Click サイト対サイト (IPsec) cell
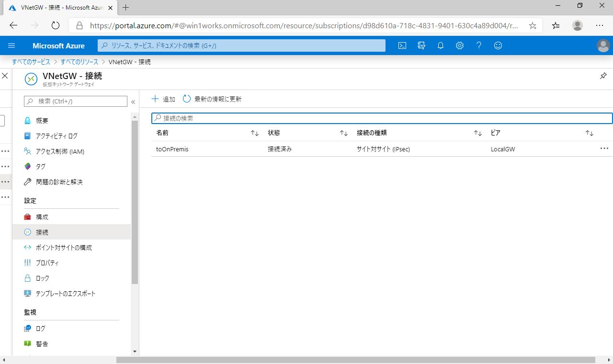This screenshot has height=364, width=613. coord(384,149)
